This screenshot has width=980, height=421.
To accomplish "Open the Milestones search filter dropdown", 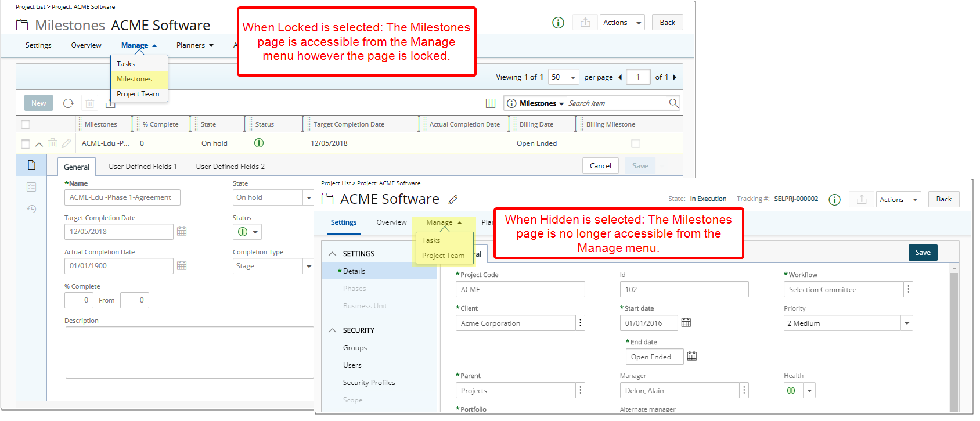I will (x=561, y=103).
